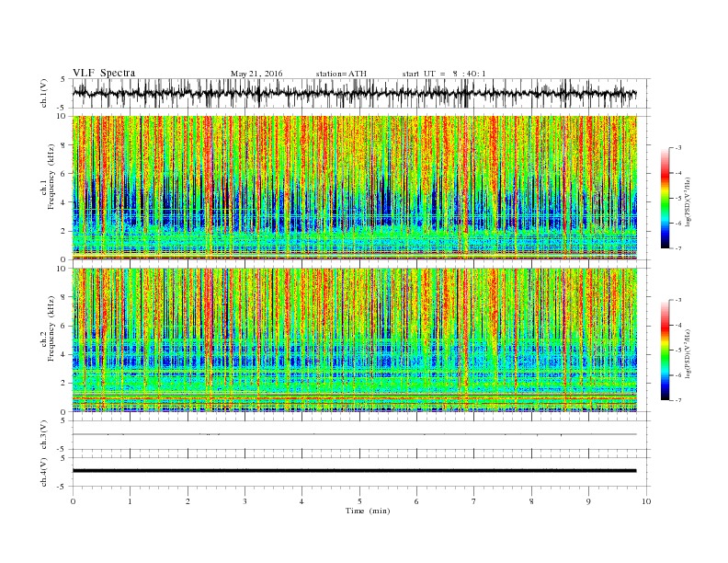Click the upper PSD color scale bar

coord(665,198)
